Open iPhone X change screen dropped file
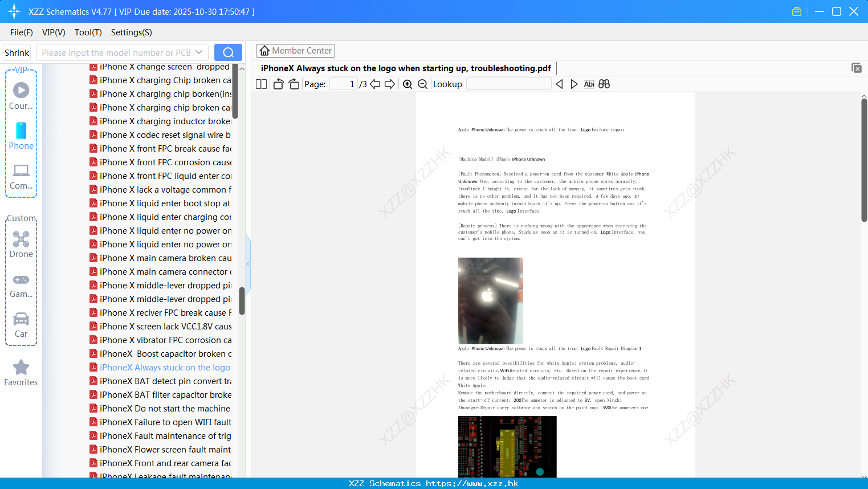The image size is (868, 489). (161, 67)
